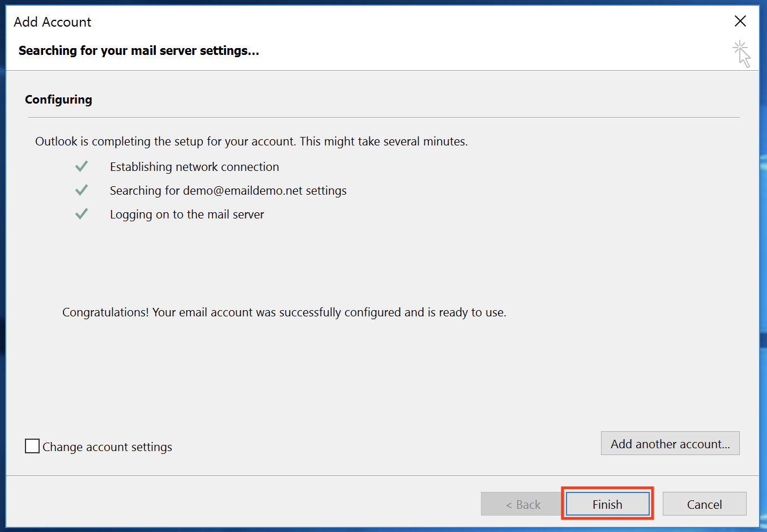
Task: Click the Configuring heading
Action: click(x=58, y=100)
